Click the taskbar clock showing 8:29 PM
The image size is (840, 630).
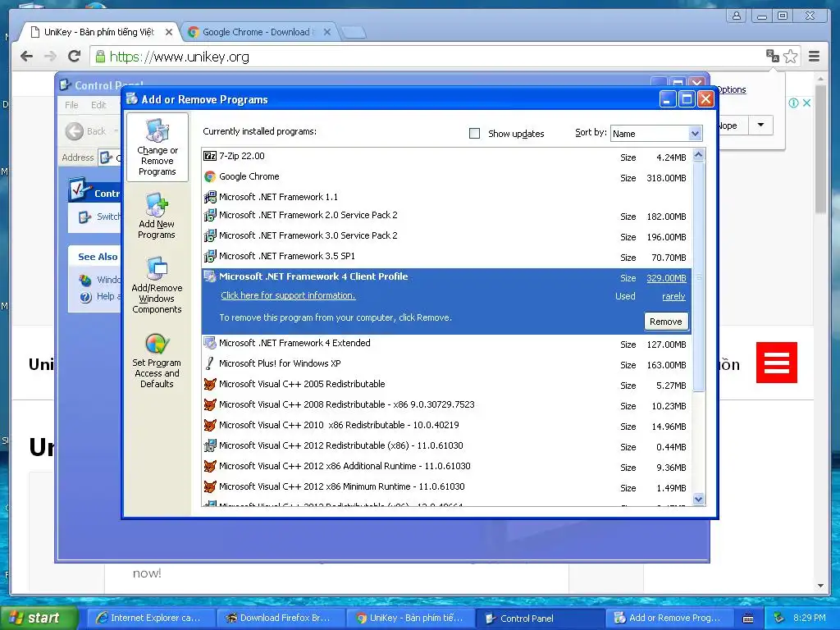point(810,618)
